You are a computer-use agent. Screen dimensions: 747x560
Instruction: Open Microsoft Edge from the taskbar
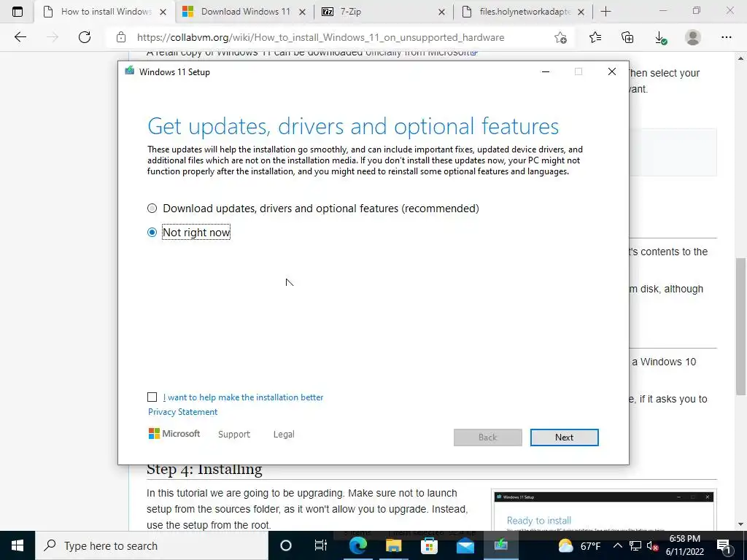coord(357,545)
